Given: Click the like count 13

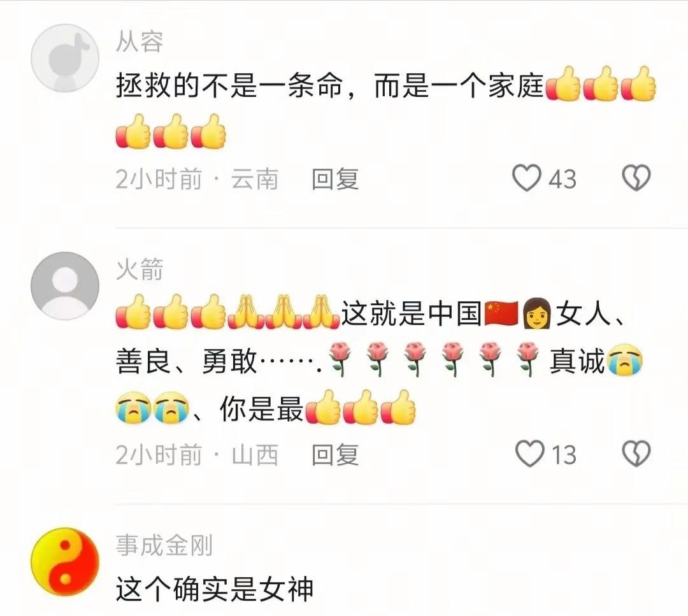Looking at the screenshot, I should point(564,455).
